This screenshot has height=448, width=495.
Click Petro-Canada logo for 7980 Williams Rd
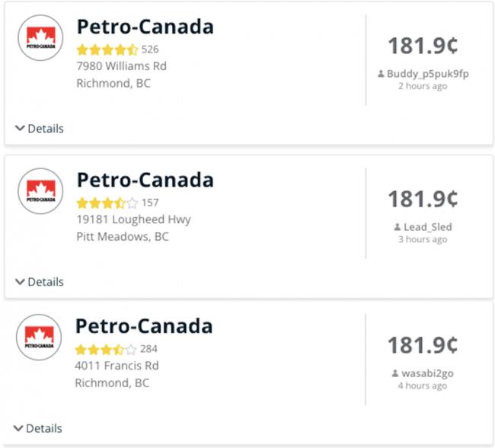(40, 37)
